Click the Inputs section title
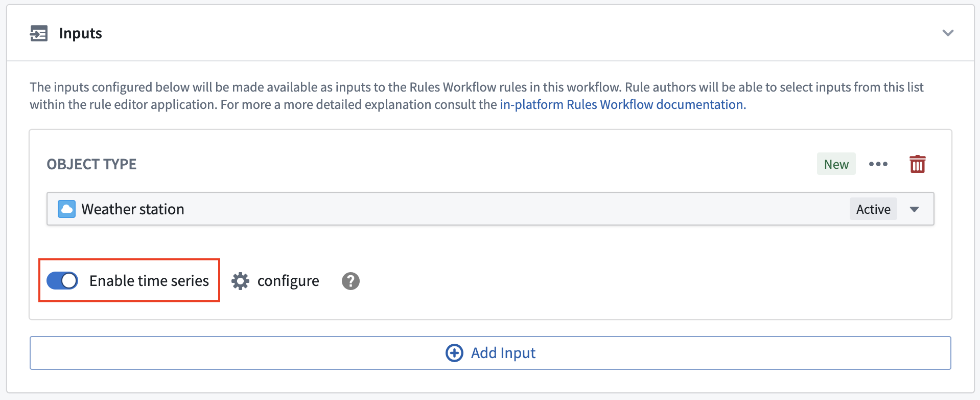 81,33
